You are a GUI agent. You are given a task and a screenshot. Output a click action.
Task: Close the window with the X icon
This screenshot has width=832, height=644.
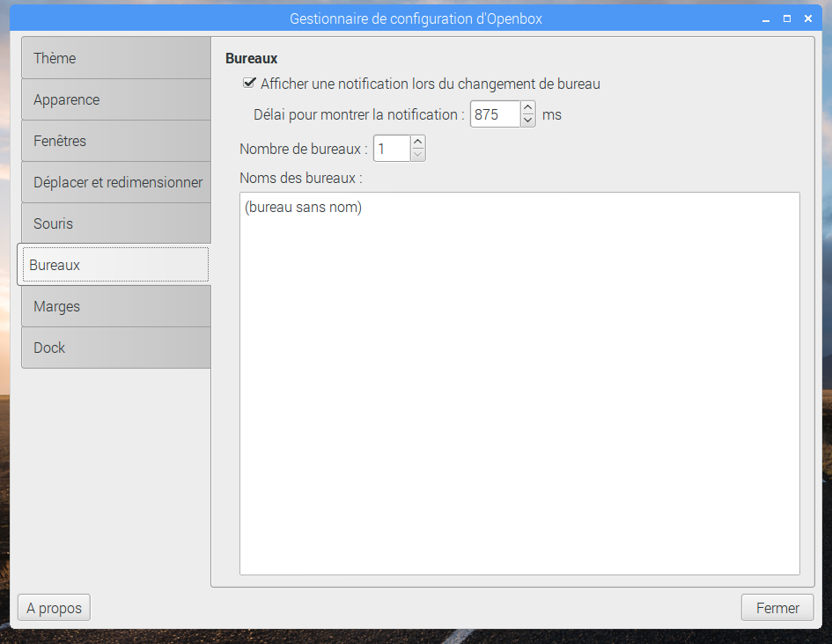(x=808, y=19)
